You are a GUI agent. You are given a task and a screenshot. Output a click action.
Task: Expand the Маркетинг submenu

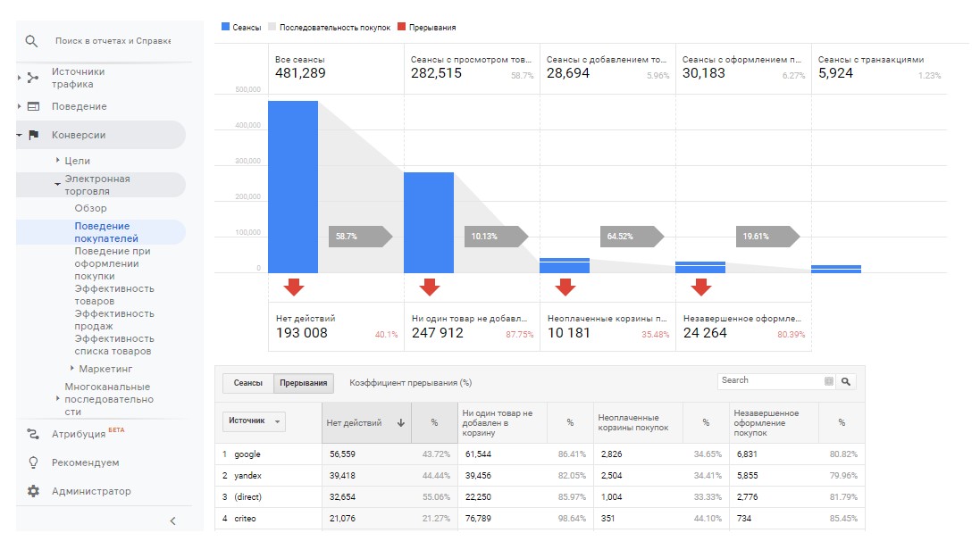71,369
